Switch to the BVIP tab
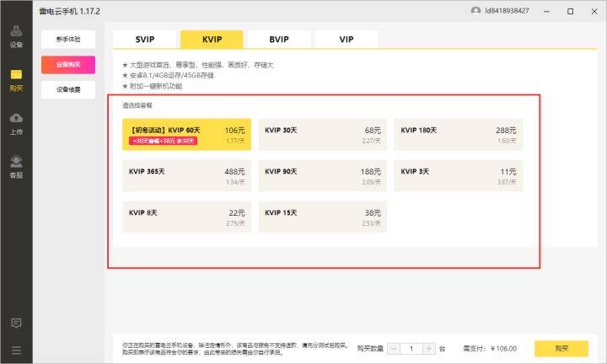This screenshot has height=364, width=607. point(279,40)
